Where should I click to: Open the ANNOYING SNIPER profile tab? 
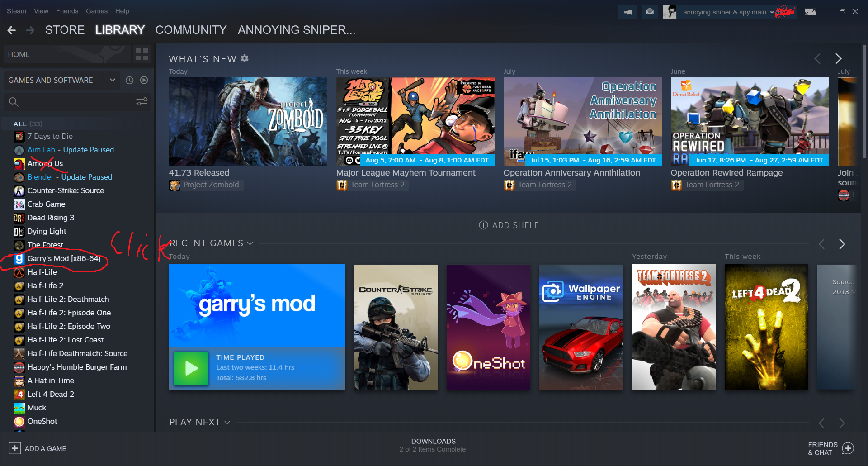[x=297, y=30]
